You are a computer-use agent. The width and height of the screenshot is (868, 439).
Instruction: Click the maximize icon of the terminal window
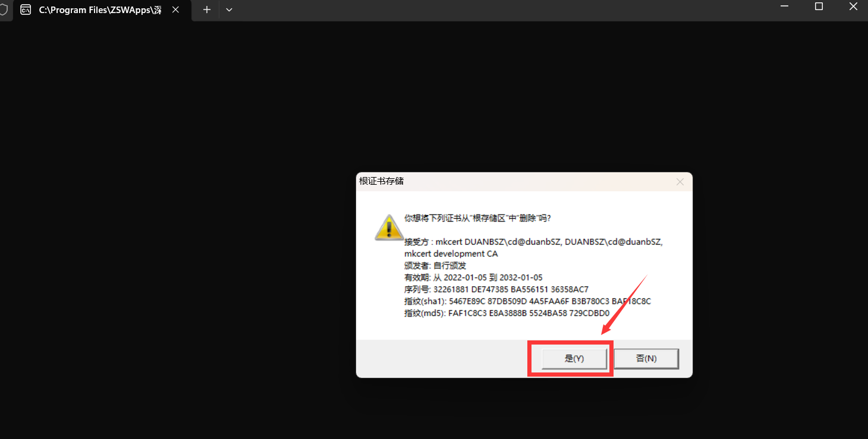819,7
